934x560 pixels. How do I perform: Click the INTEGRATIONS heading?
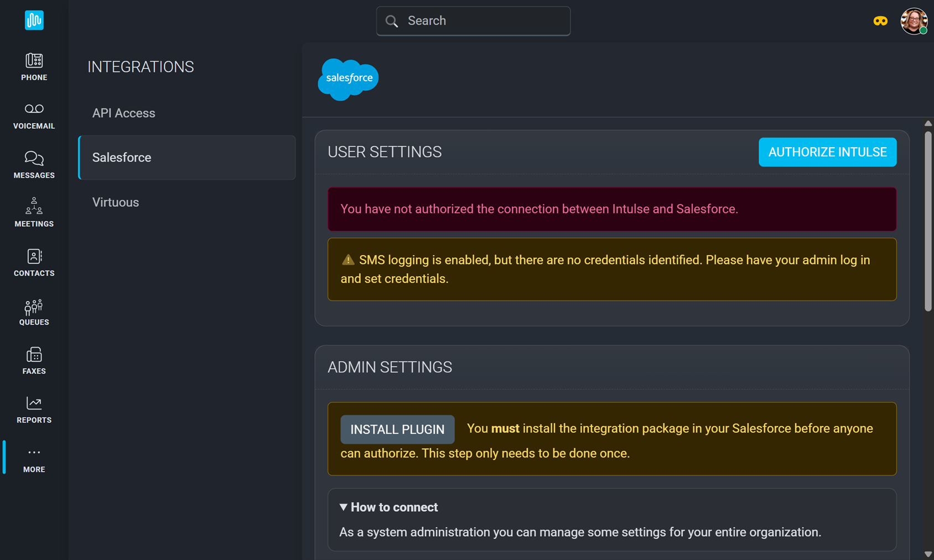pos(141,67)
